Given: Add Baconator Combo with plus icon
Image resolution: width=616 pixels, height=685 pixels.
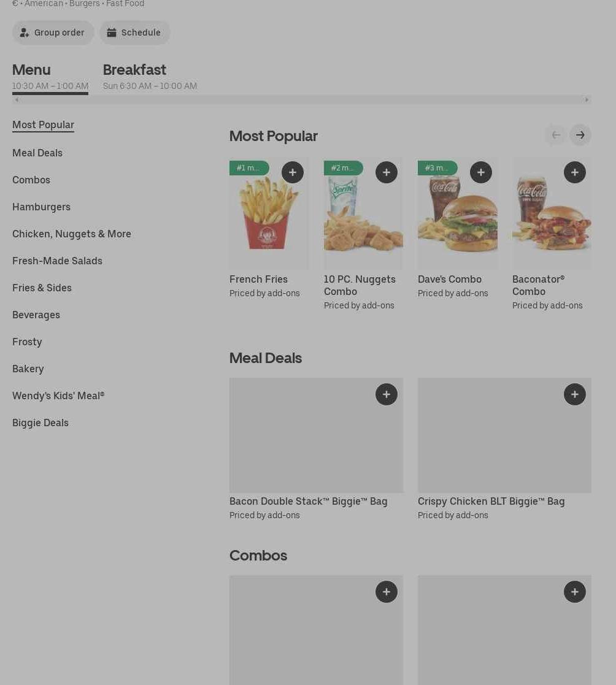Looking at the screenshot, I should coord(575,172).
